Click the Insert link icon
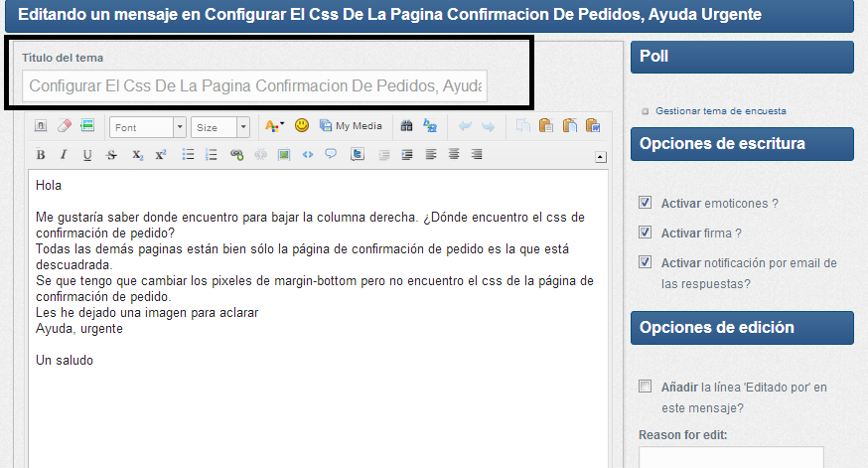This screenshot has height=468, width=868. tap(237, 155)
